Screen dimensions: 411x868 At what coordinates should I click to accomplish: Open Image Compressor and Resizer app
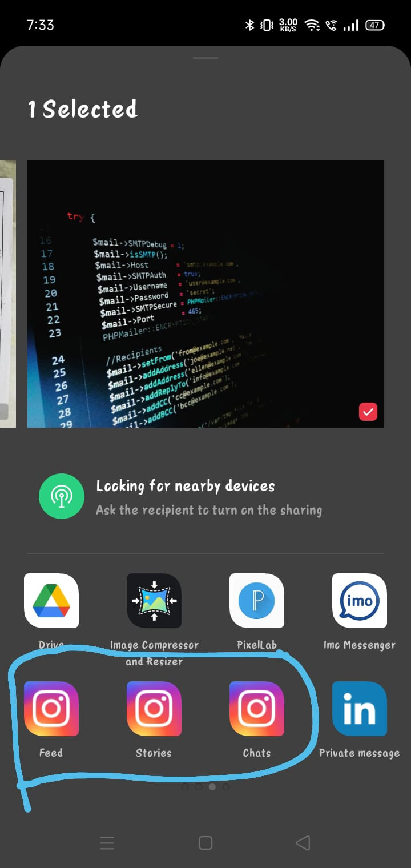point(154,601)
